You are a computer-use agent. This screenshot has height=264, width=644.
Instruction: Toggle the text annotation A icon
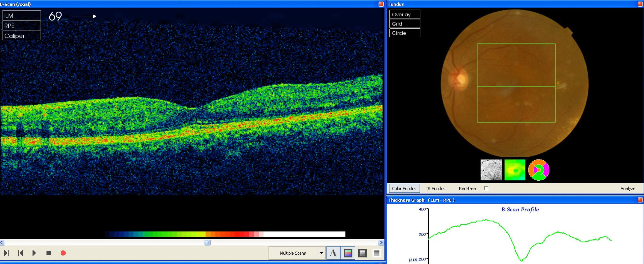tap(333, 253)
